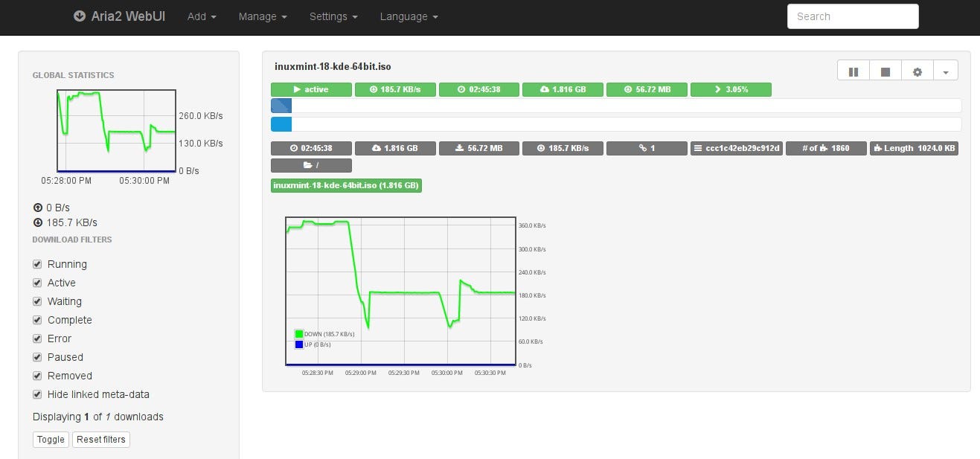Image resolution: width=980 pixels, height=459 pixels.
Task: Click the global download speed arrow icon
Action: (x=38, y=222)
